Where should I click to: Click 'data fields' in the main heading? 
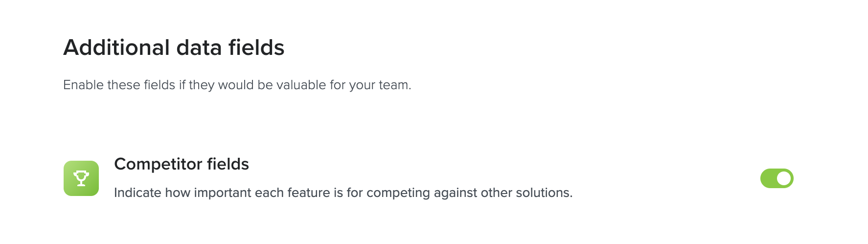pyautogui.click(x=230, y=48)
